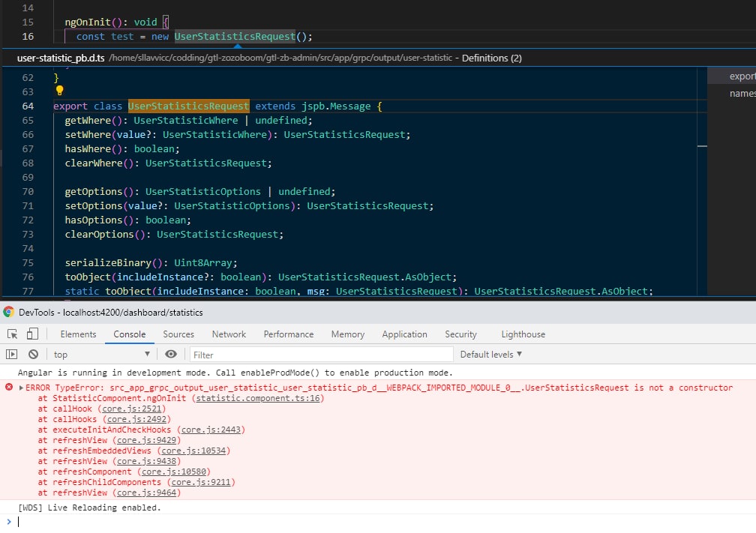The image size is (756, 533).
Task: Click the eye icon for live expression
Action: point(171,355)
